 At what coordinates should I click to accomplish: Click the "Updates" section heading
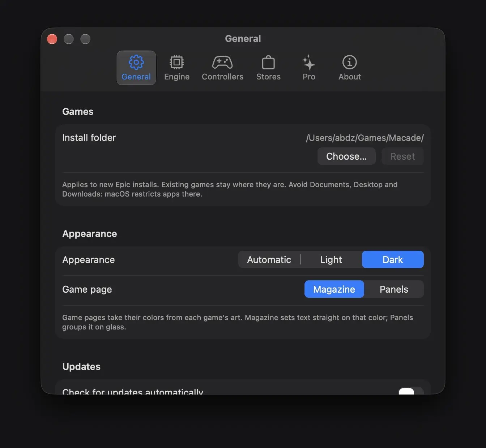[x=81, y=367]
